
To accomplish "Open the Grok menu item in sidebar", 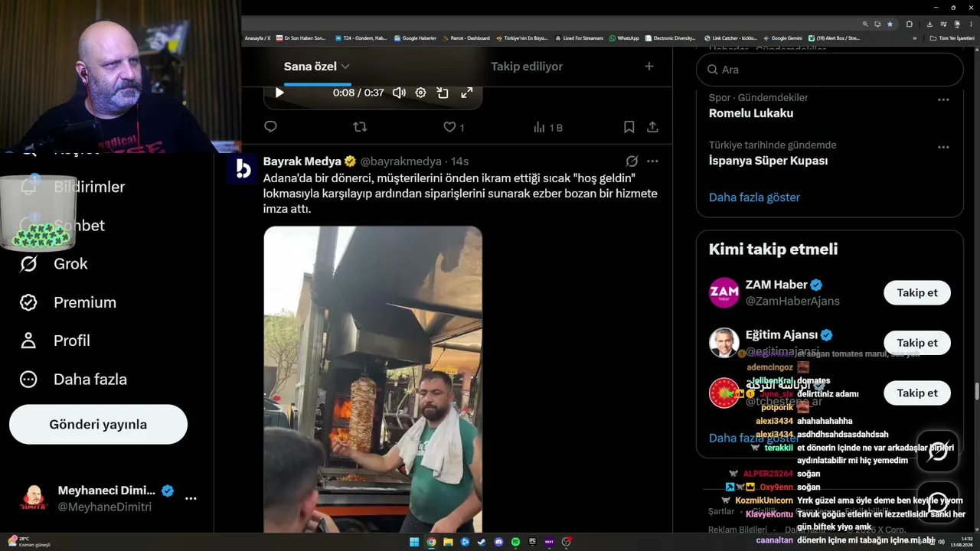I will point(54,264).
